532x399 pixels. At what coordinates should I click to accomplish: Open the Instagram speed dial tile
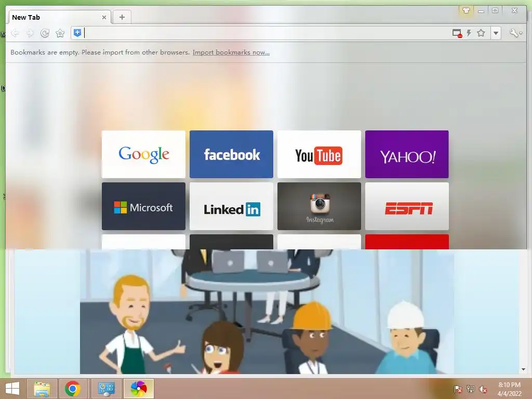319,206
